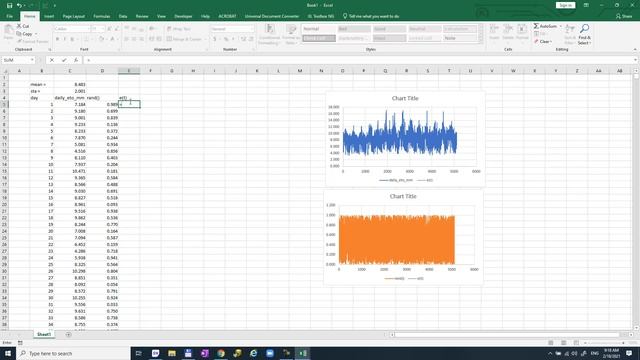Image resolution: width=640 pixels, height=360 pixels.
Task: Open the Undo history dropdown
Action: coord(25,5)
